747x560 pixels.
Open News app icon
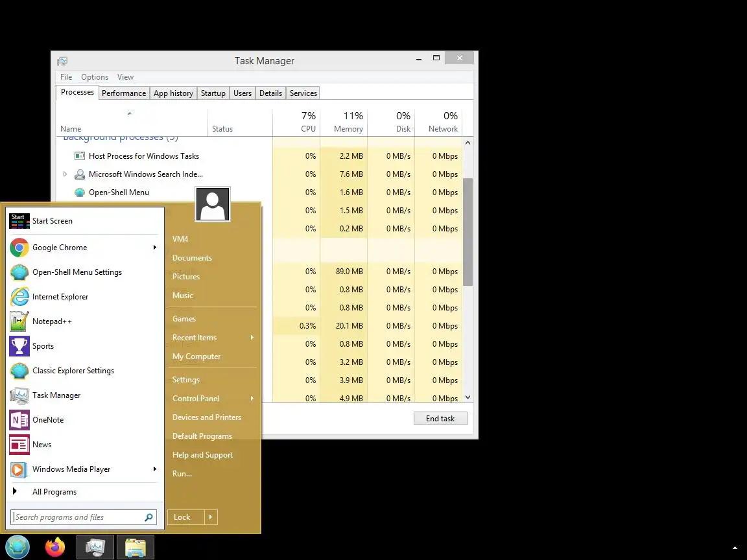19,445
